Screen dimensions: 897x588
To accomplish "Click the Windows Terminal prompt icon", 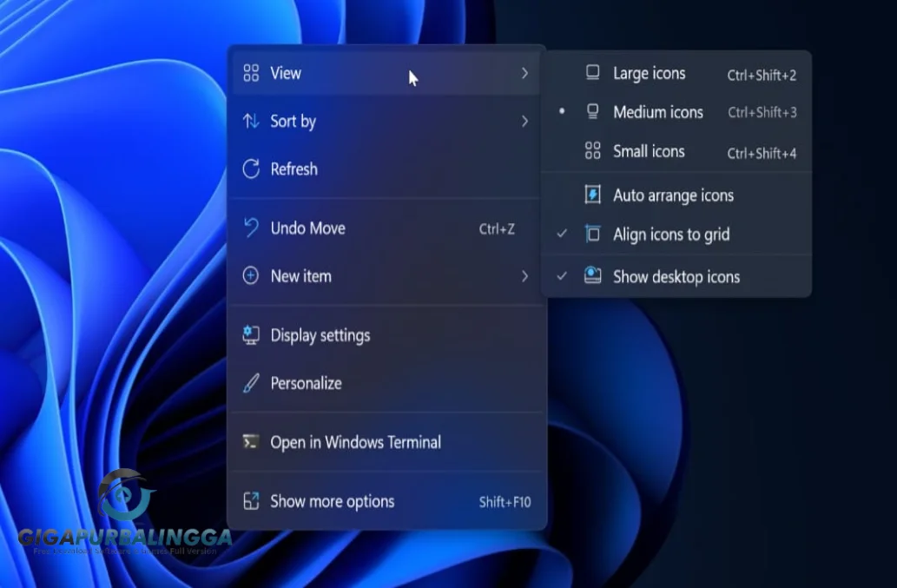I will pos(251,442).
